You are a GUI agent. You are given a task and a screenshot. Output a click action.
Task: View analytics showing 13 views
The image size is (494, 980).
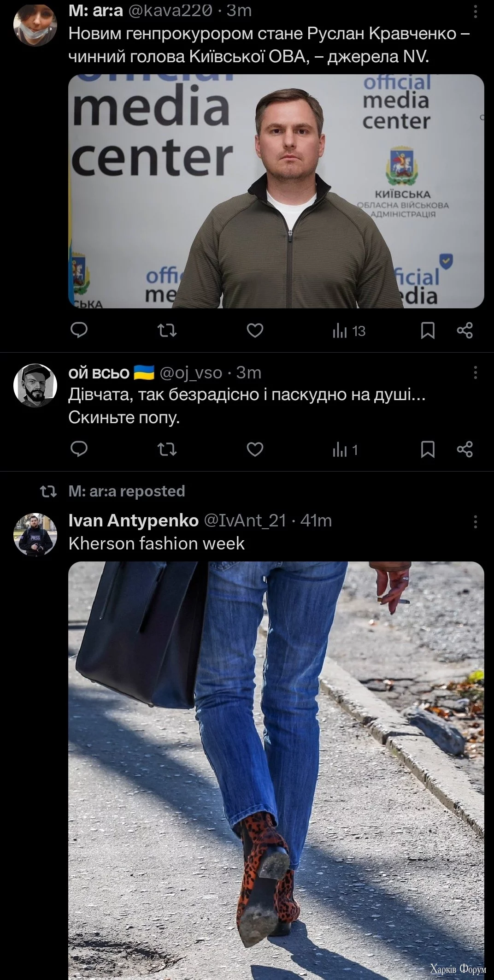click(x=349, y=331)
